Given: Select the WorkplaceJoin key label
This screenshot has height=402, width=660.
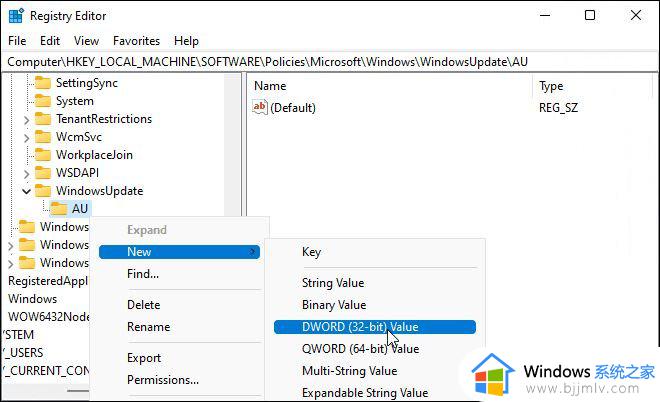Looking at the screenshot, I should pyautogui.click(x=94, y=155).
